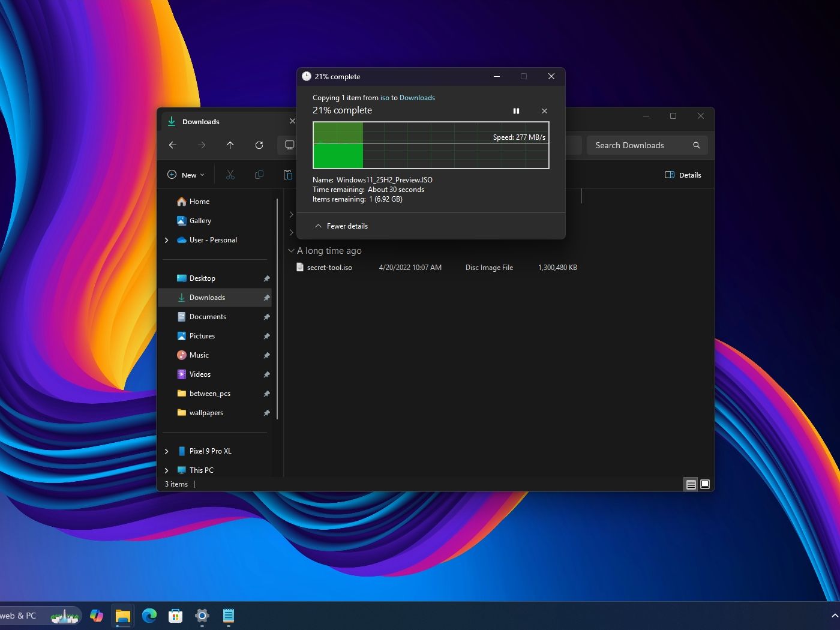This screenshot has height=630, width=840.
Task: Open Microsoft Edge from the taskbar
Action: (x=149, y=616)
